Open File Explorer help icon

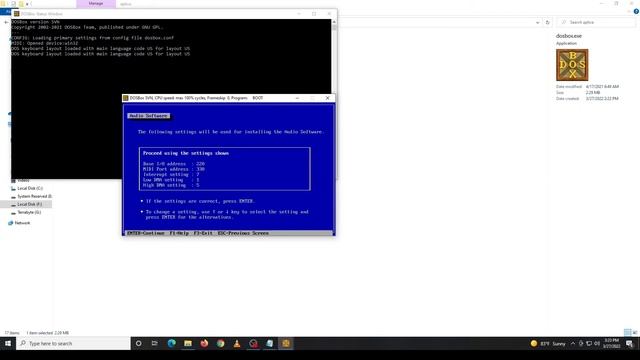(x=636, y=11)
